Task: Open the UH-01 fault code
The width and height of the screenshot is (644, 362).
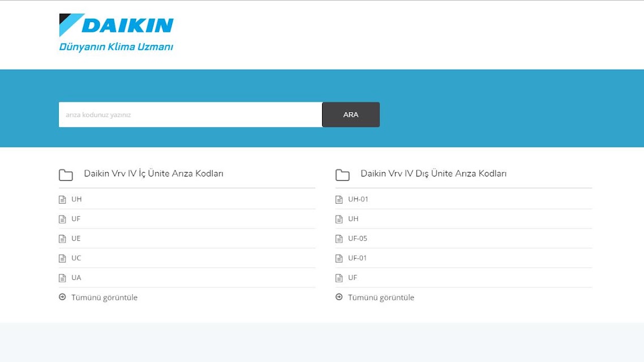Action: 358,199
